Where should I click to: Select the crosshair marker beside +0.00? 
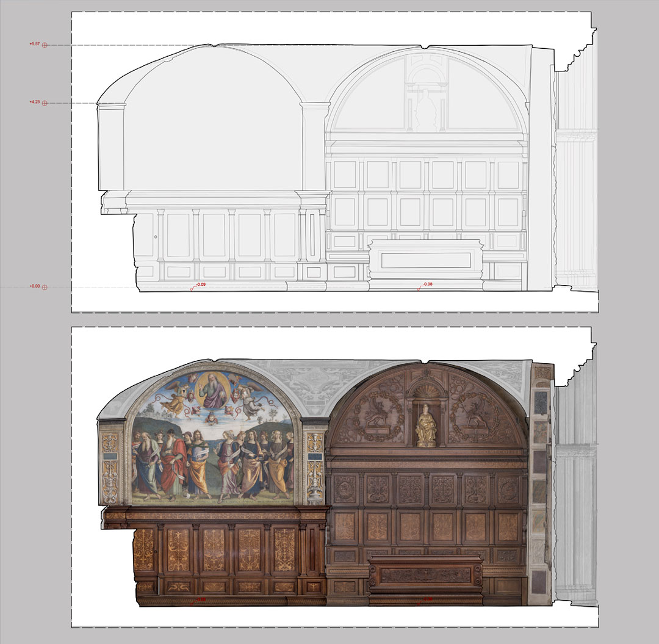(x=45, y=288)
